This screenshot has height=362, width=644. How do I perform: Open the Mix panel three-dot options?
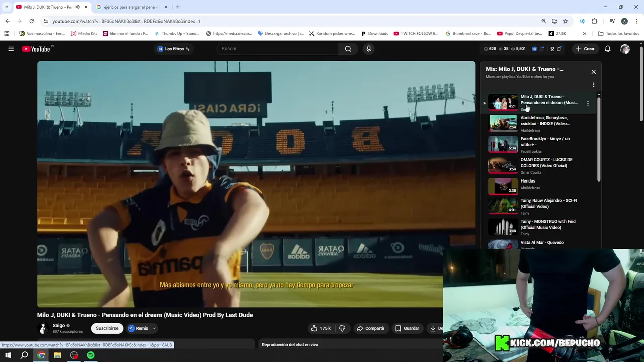(594, 85)
